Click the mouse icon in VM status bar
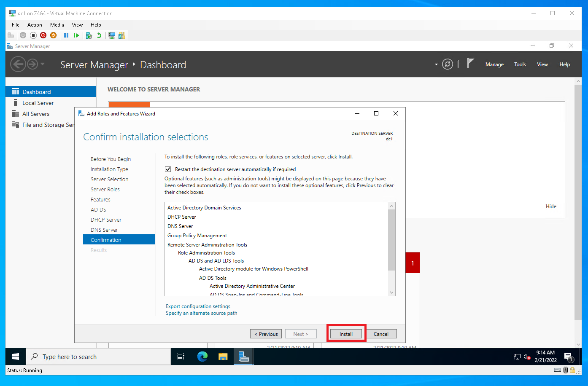The image size is (588, 386). coord(566,370)
